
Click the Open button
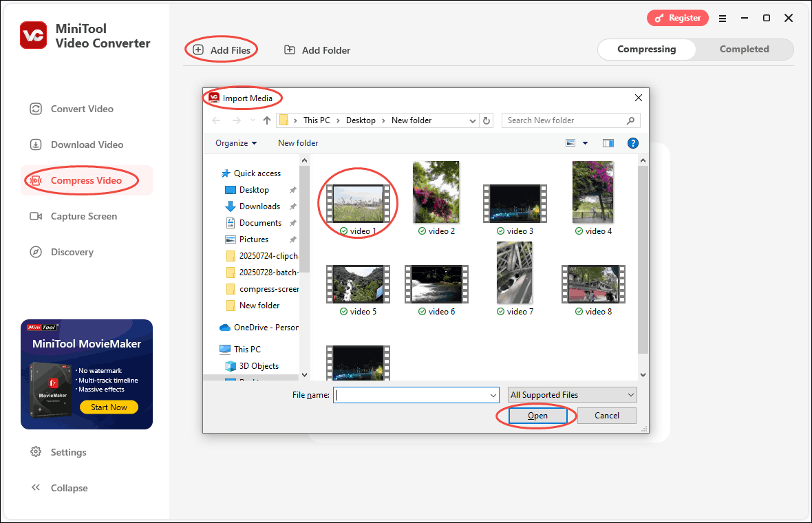coord(537,416)
